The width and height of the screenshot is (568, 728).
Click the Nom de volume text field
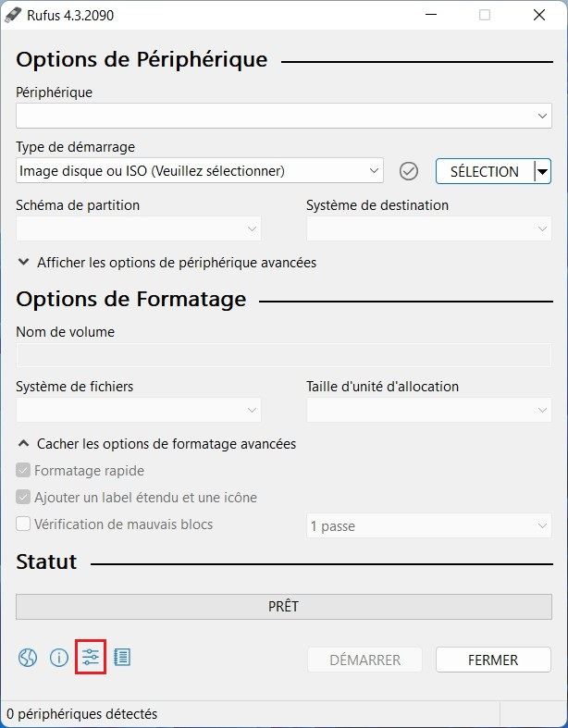point(283,356)
